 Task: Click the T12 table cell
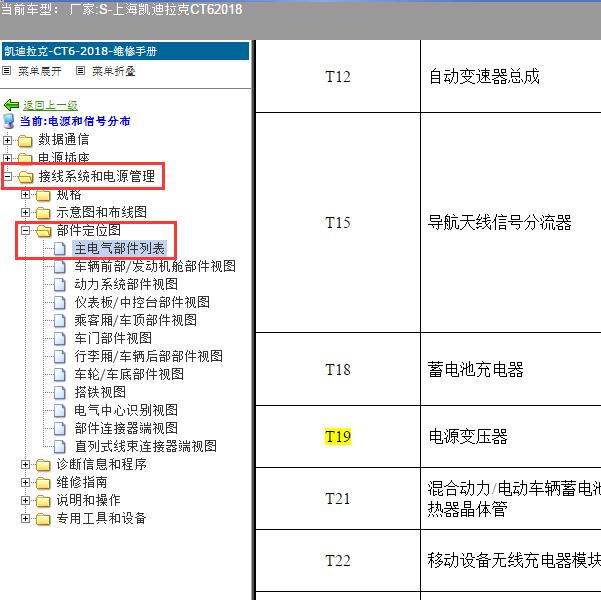[338, 76]
